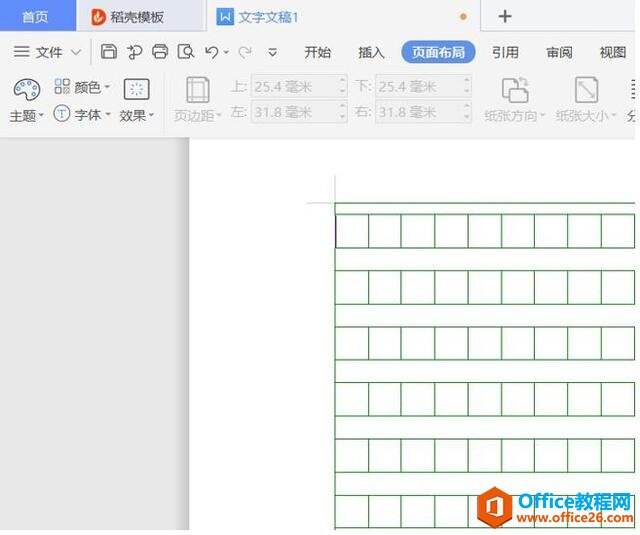Click the 上 top margin input field
The image size is (640, 535).
299,86
